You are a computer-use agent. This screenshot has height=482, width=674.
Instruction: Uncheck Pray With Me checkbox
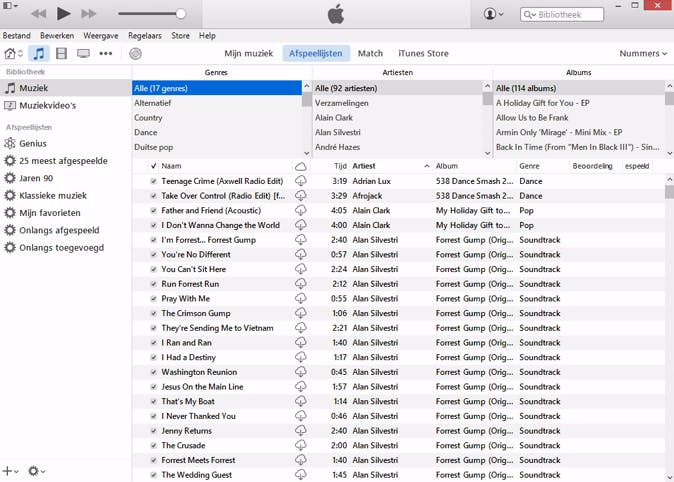click(153, 299)
